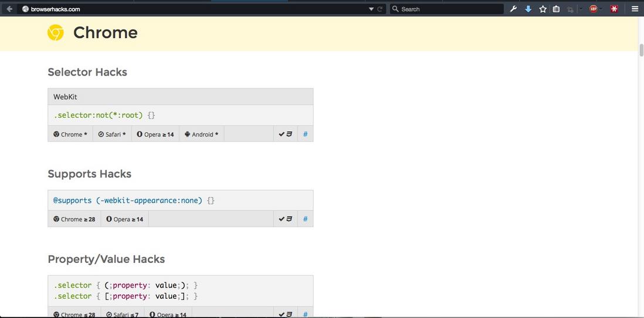
Task: Click Chrome * browser tag in WebKit hack
Action: point(70,134)
